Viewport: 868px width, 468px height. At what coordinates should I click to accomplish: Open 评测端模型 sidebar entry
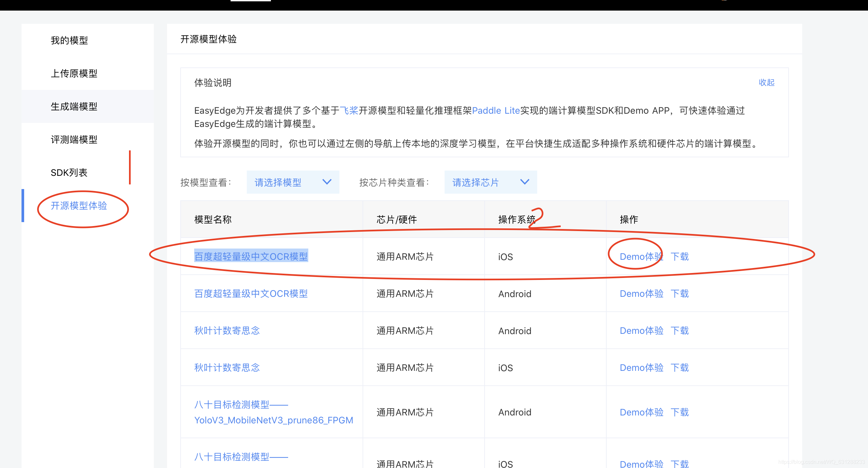pos(74,139)
